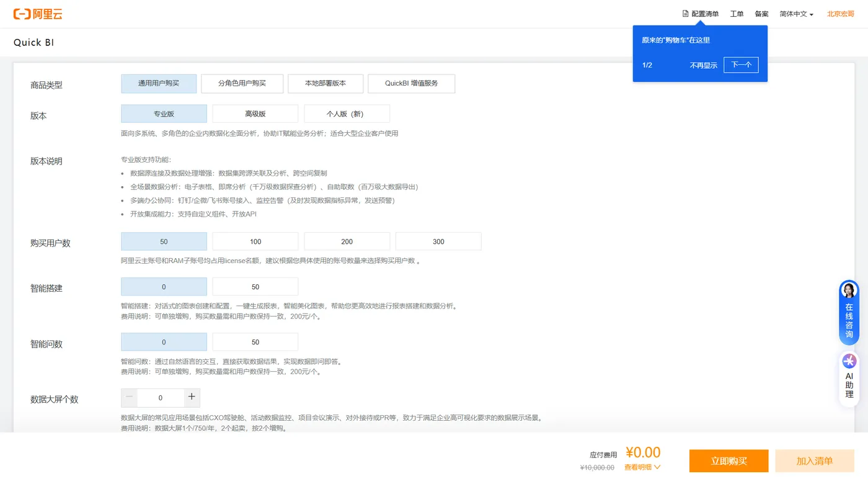Choose QuickBI 增值服务 product type
The width and height of the screenshot is (868, 489).
pos(412,83)
